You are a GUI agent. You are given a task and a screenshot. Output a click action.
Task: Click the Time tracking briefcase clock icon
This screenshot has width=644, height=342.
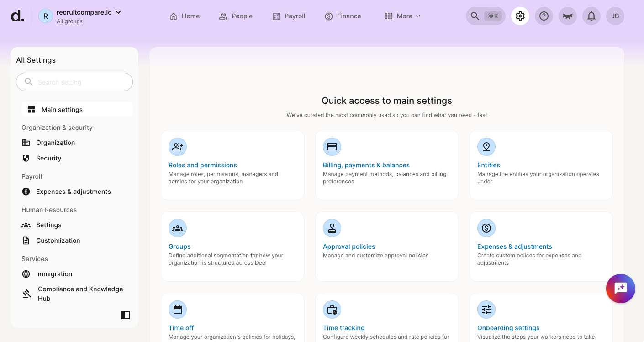point(332,310)
